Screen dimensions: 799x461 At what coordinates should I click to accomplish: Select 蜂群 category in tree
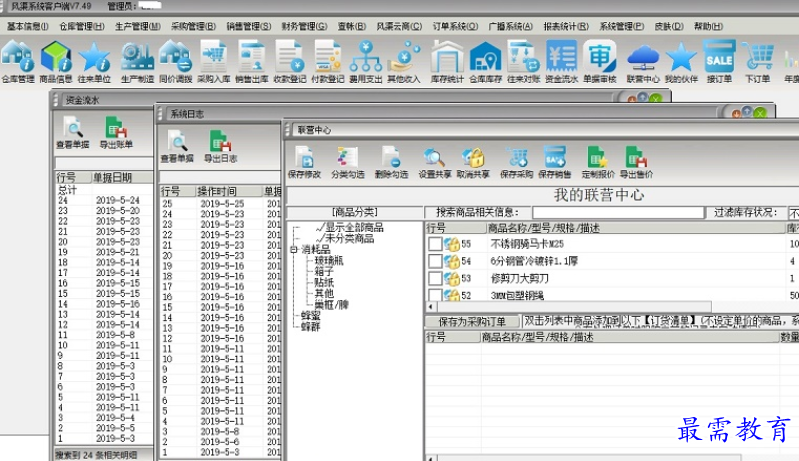(x=310, y=327)
